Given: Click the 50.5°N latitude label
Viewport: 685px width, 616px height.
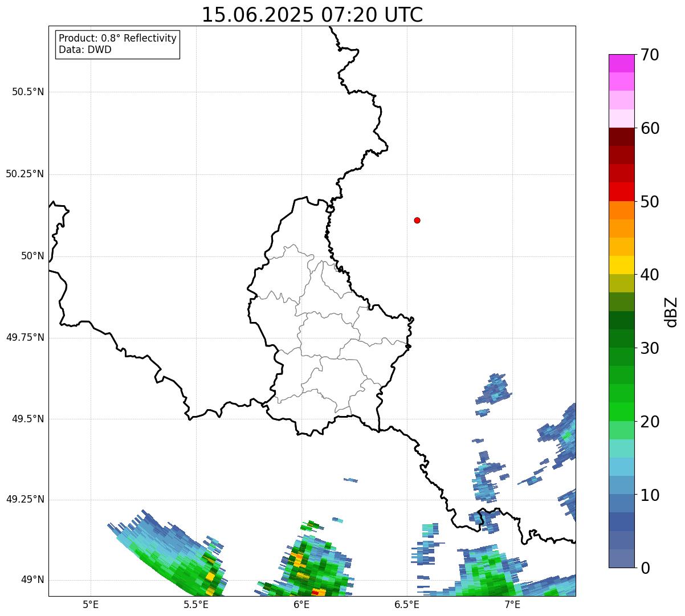Looking at the screenshot, I should pos(27,92).
